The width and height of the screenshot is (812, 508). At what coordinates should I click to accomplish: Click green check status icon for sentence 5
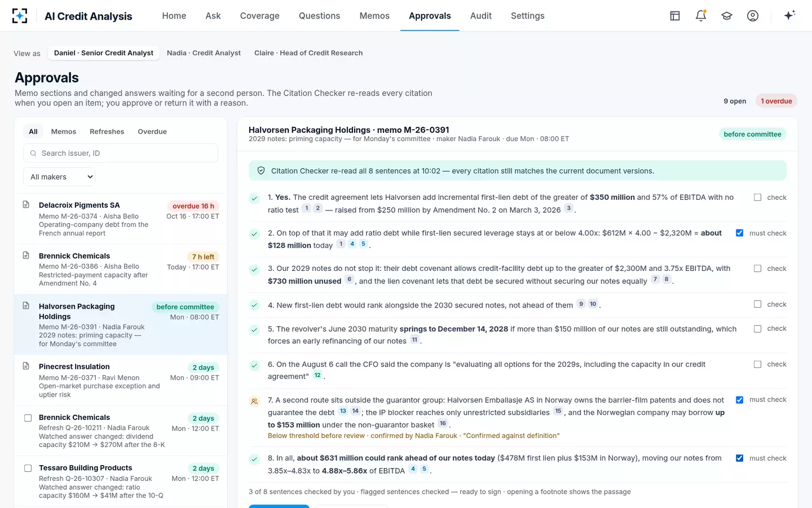(x=254, y=329)
